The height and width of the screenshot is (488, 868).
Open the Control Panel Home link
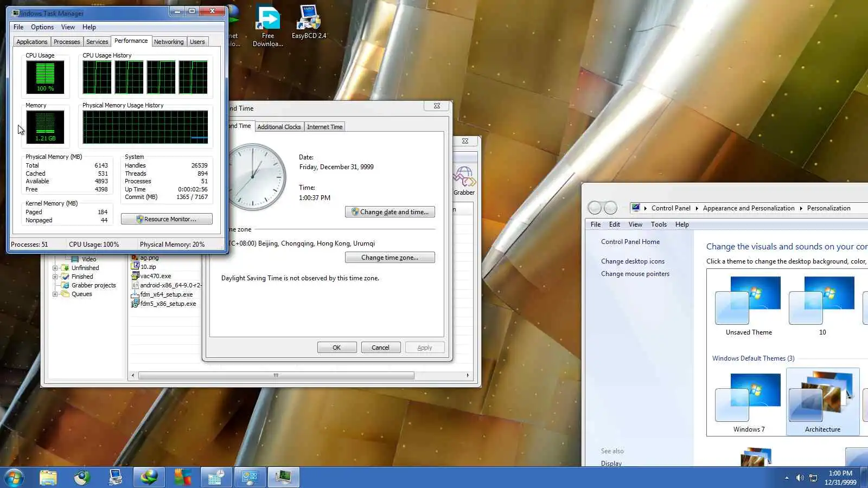point(630,242)
